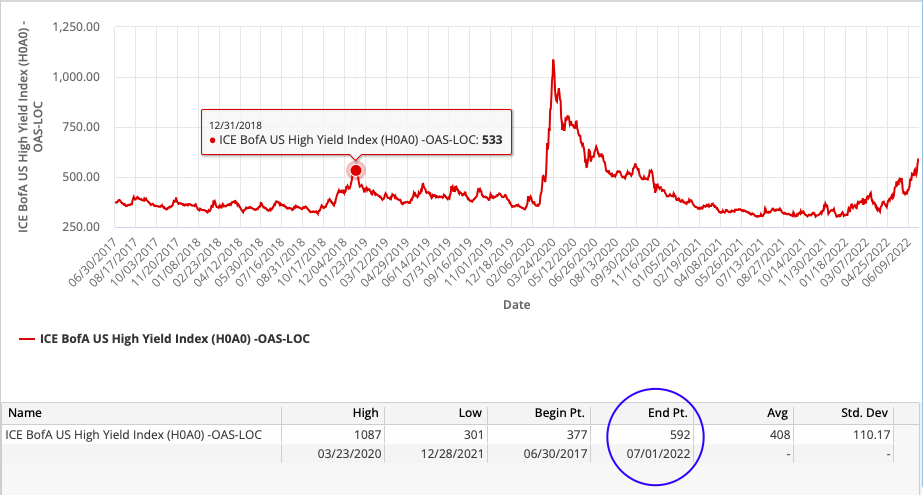Select the High value 1087 cell

pos(333,435)
